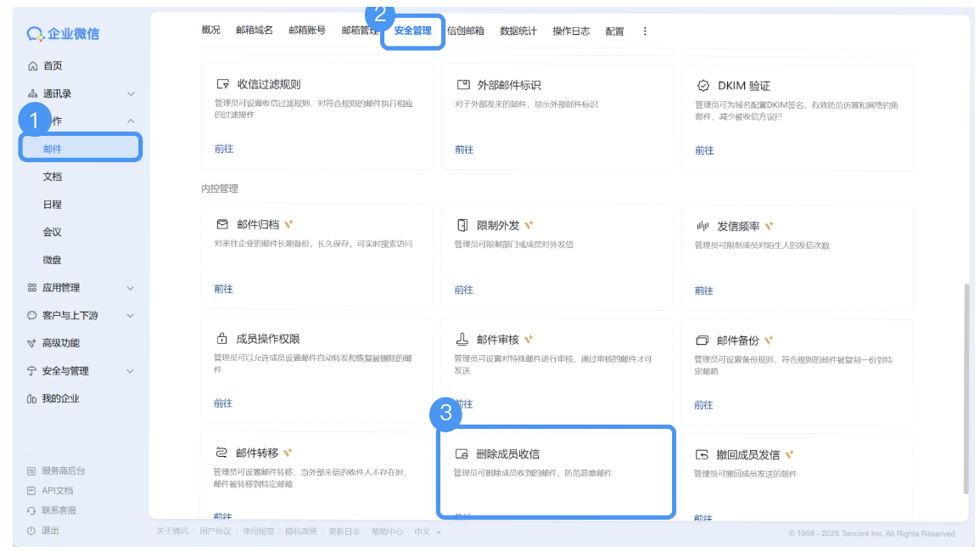The height and width of the screenshot is (552, 980).
Task: Click the 删除成员收信 card icon
Action: click(x=462, y=453)
